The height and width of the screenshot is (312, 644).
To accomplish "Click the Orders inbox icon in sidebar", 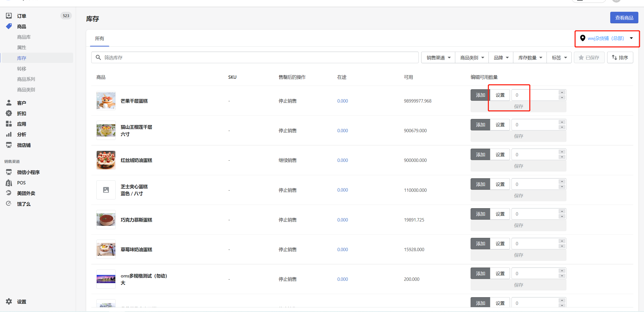I will point(9,16).
